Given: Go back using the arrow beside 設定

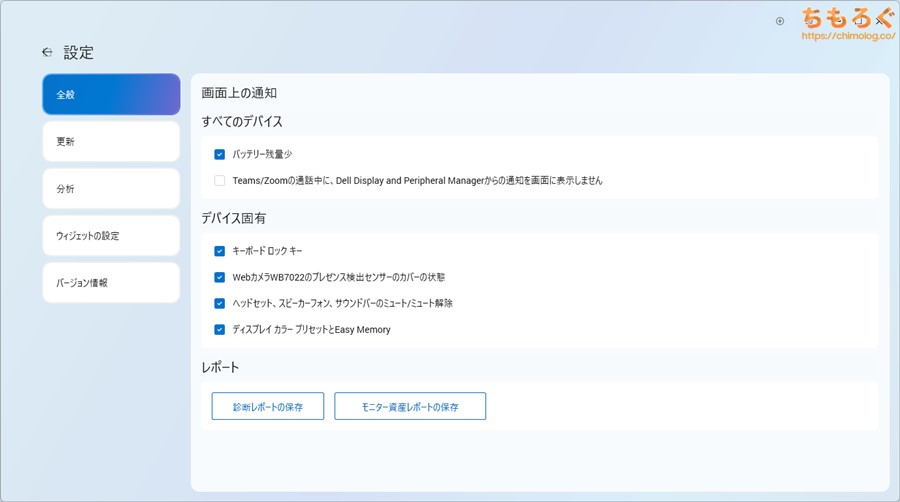Looking at the screenshot, I should 47,52.
